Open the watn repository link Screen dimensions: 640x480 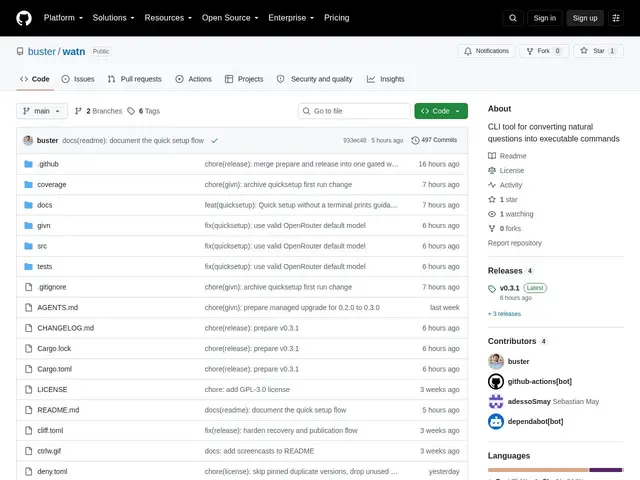pos(74,51)
